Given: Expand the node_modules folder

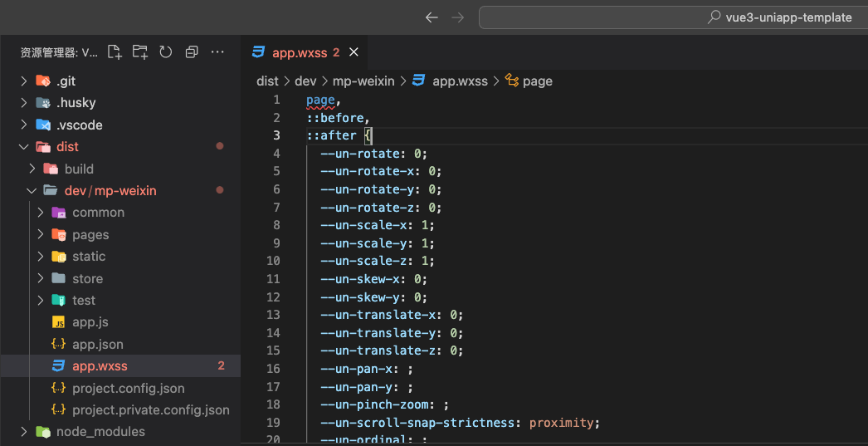Looking at the screenshot, I should (23, 432).
